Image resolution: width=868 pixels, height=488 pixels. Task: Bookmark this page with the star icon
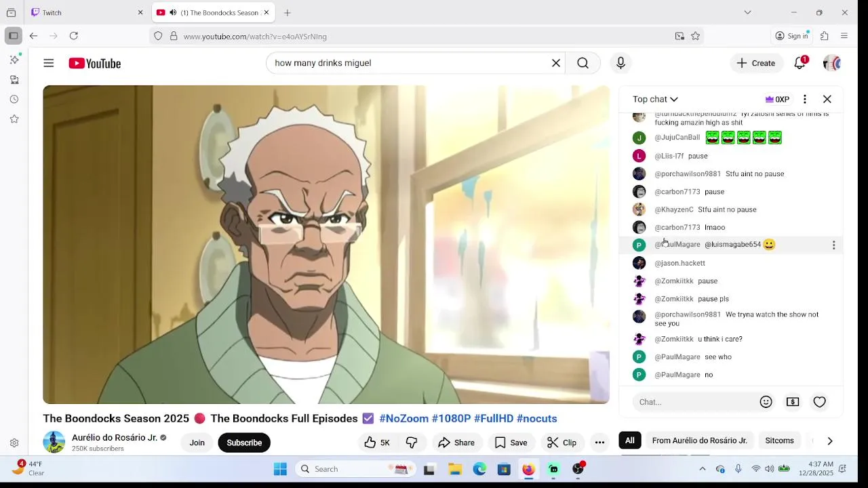coord(696,36)
